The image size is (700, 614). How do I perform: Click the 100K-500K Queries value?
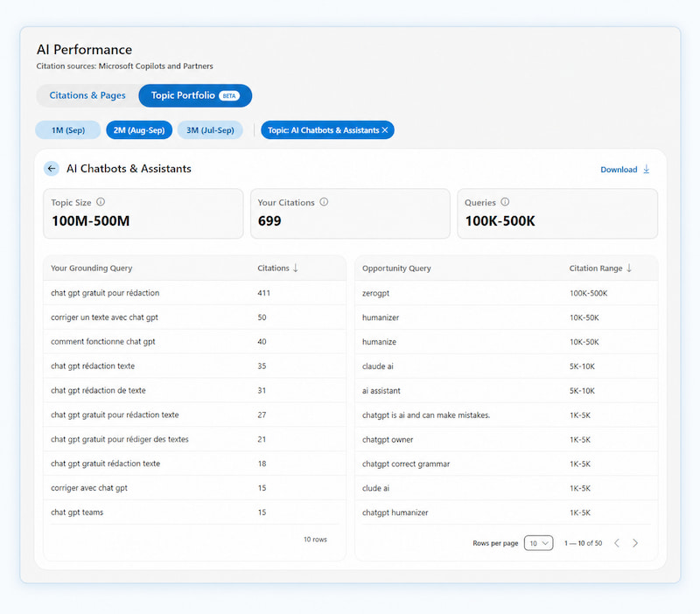[x=500, y=221]
